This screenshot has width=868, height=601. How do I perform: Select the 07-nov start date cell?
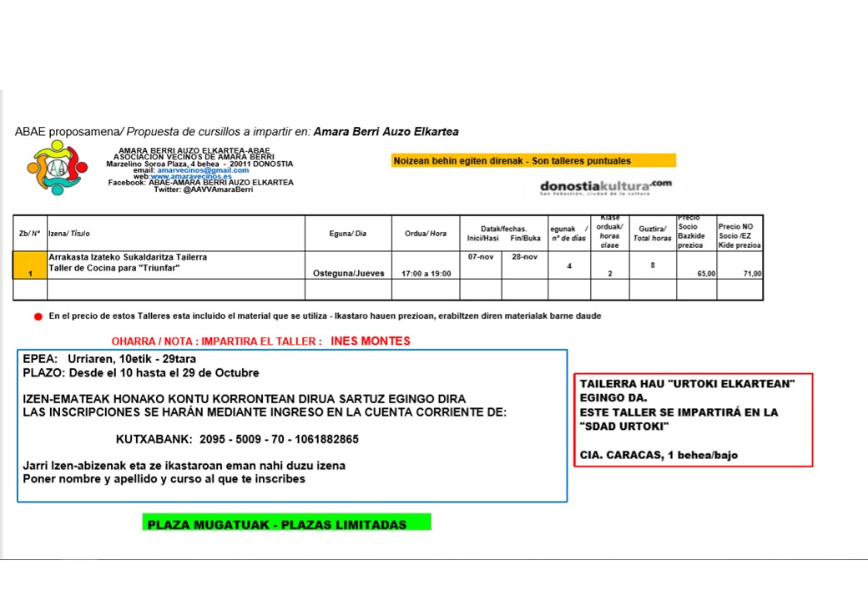(481, 257)
